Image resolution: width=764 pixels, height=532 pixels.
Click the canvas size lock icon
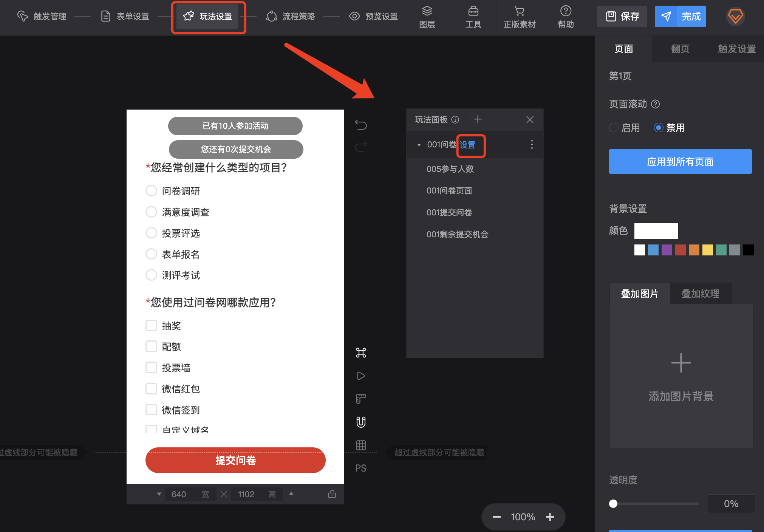332,494
